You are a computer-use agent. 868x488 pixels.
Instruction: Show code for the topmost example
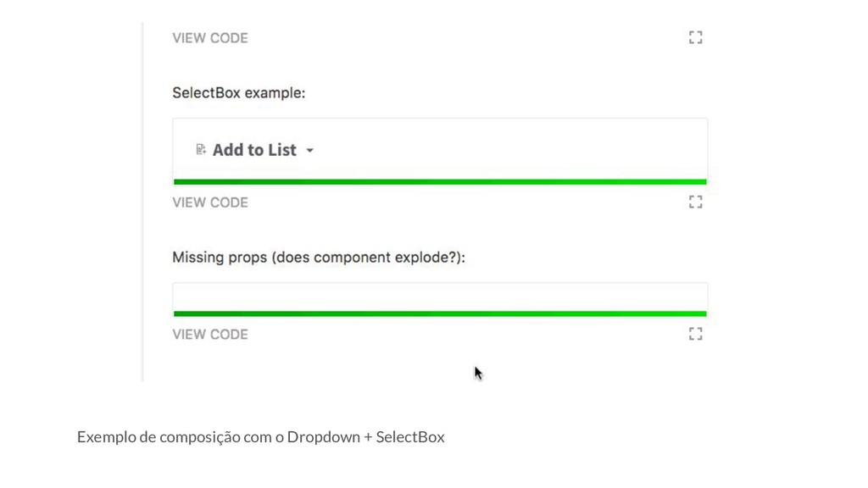pyautogui.click(x=210, y=38)
